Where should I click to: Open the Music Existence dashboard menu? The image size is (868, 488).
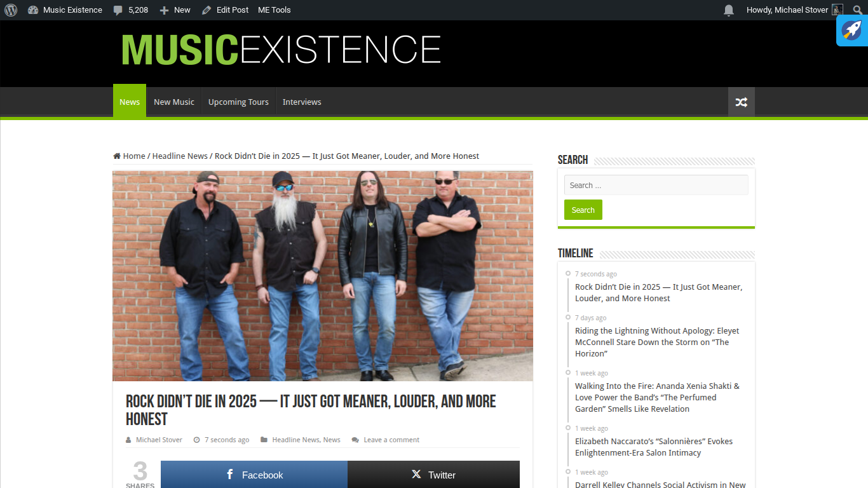pyautogui.click(x=65, y=10)
